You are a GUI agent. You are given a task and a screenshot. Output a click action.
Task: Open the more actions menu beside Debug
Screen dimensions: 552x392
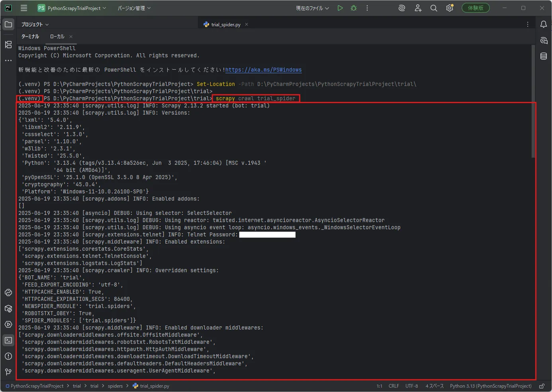(367, 8)
